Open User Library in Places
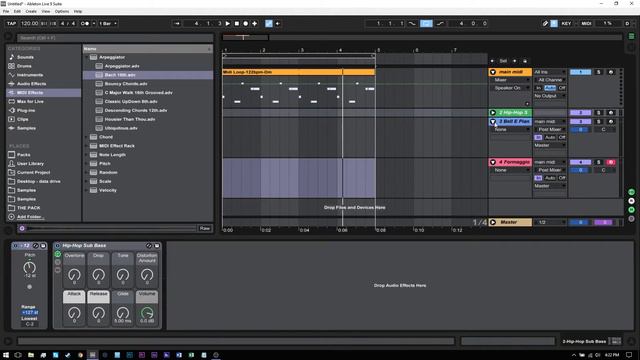Viewport: 640px width, 360px height. tap(30, 164)
